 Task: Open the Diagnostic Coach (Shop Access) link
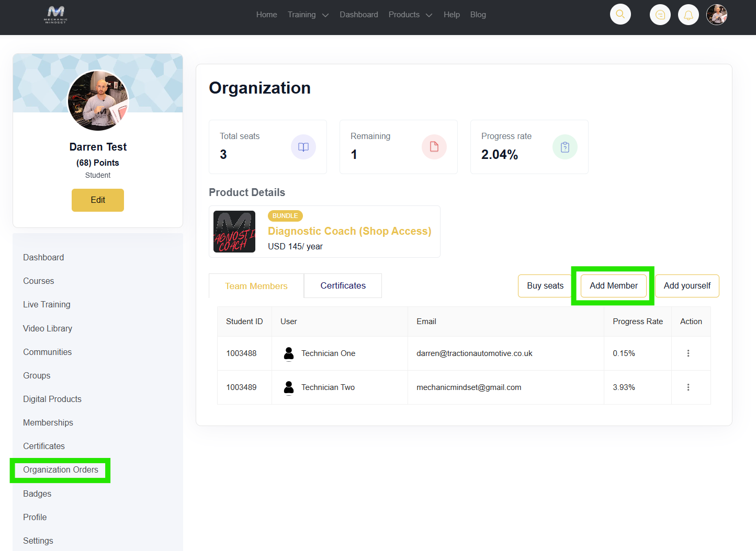pos(349,231)
